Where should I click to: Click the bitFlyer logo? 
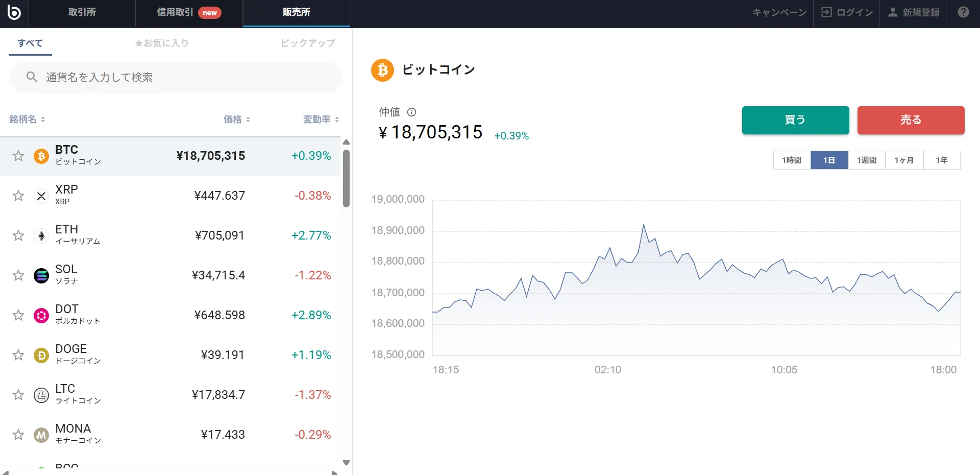[14, 12]
